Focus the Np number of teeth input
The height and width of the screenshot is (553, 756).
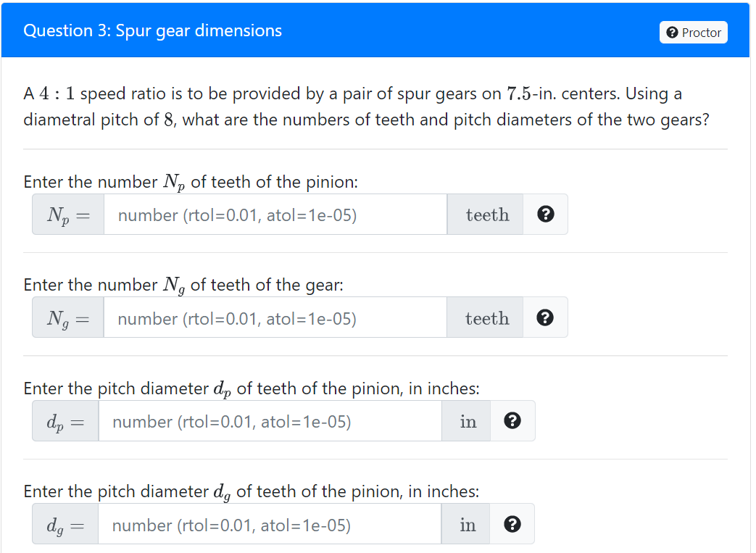[x=275, y=215]
